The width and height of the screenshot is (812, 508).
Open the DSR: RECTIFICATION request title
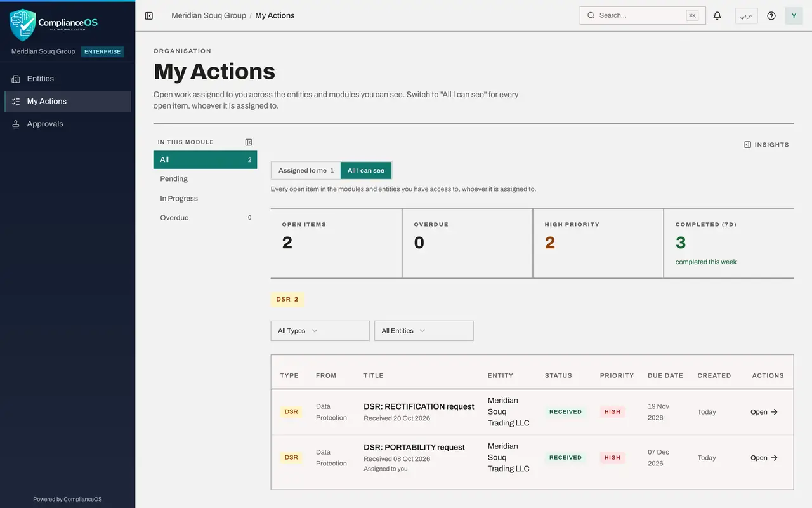tap(419, 406)
